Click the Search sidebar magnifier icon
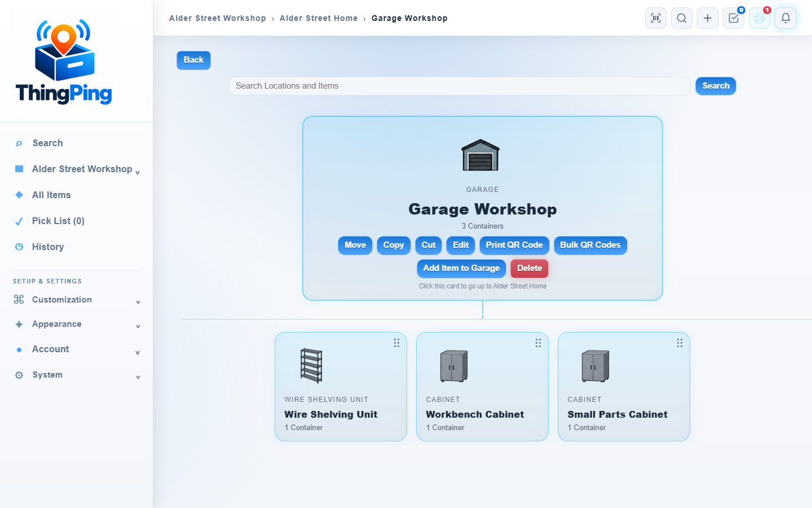812x508 pixels. point(19,143)
